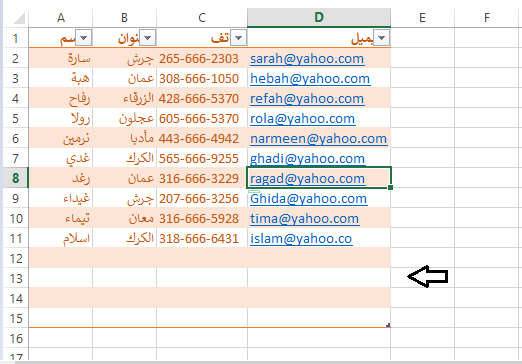The image size is (522, 364).
Task: Open the tima@yahoo.com email link
Action: [305, 219]
